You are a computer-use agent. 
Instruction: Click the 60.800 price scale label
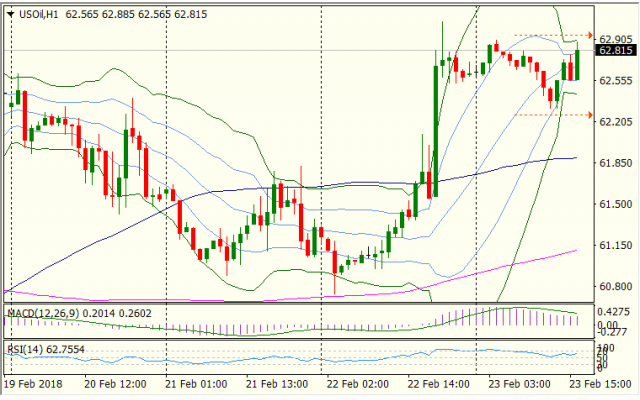click(x=616, y=287)
